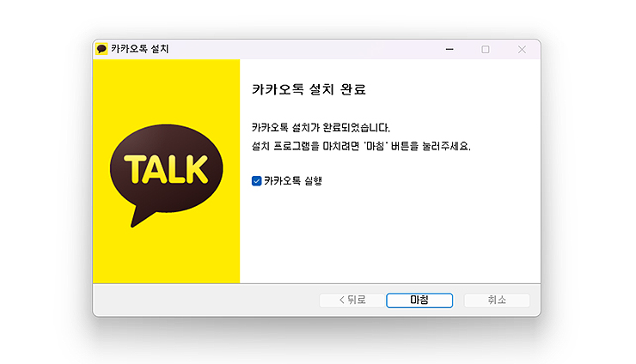Viewport: 636px width, 364px height.
Task: Uncheck the 카카오톡 실행 checkbox
Action: tap(256, 181)
